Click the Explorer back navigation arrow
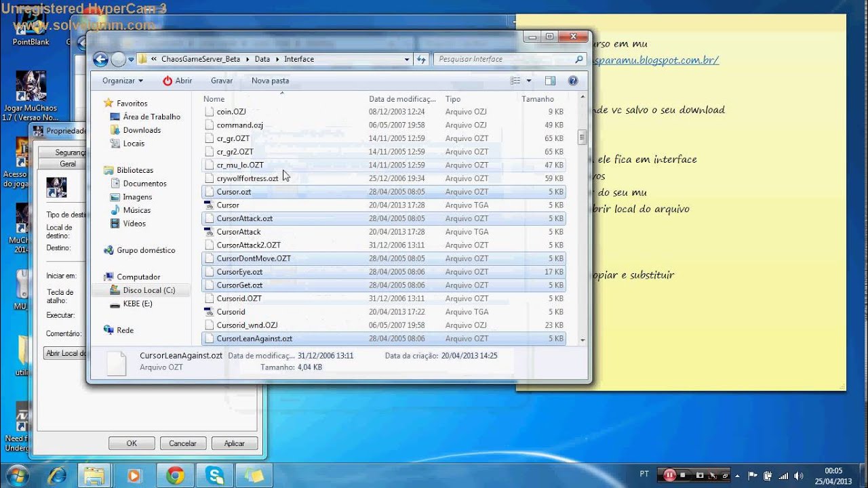The height and width of the screenshot is (488, 868). pyautogui.click(x=100, y=60)
